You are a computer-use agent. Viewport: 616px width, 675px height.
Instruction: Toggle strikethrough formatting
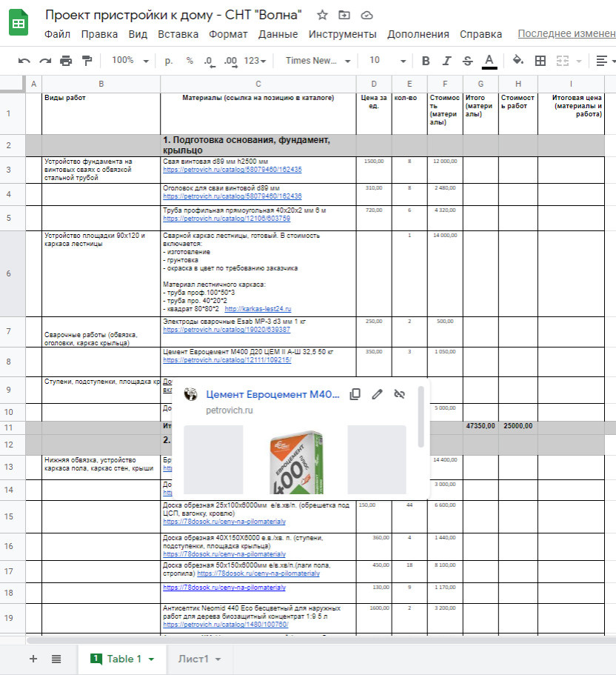click(x=467, y=61)
